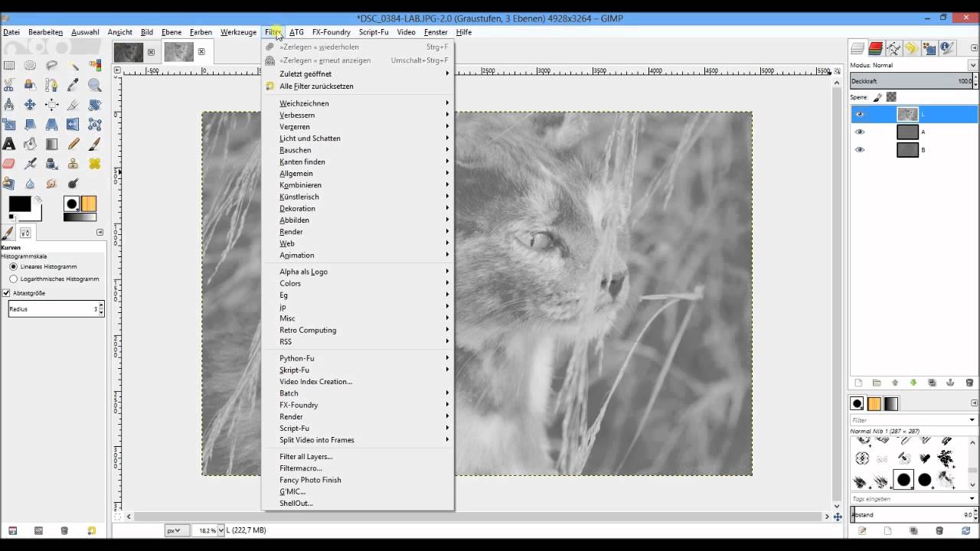Image resolution: width=980 pixels, height=551 pixels.
Task: Select the Text tool
Action: click(x=9, y=144)
